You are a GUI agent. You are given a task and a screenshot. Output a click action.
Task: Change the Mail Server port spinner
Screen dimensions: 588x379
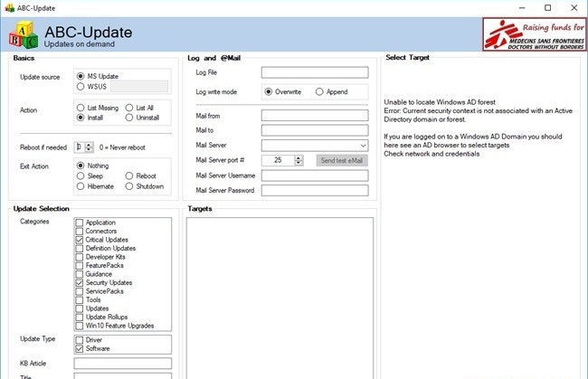[301, 160]
